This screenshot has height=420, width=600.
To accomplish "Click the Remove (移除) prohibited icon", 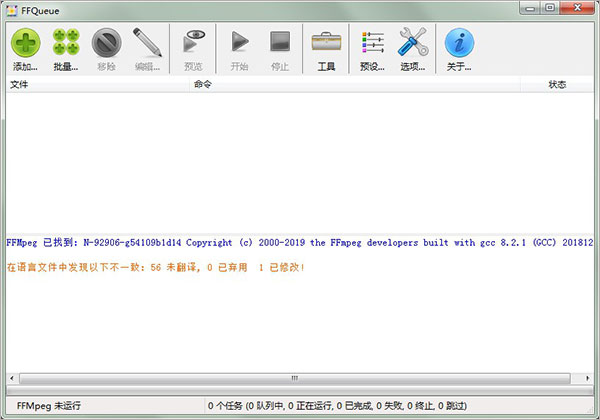I will 106,42.
